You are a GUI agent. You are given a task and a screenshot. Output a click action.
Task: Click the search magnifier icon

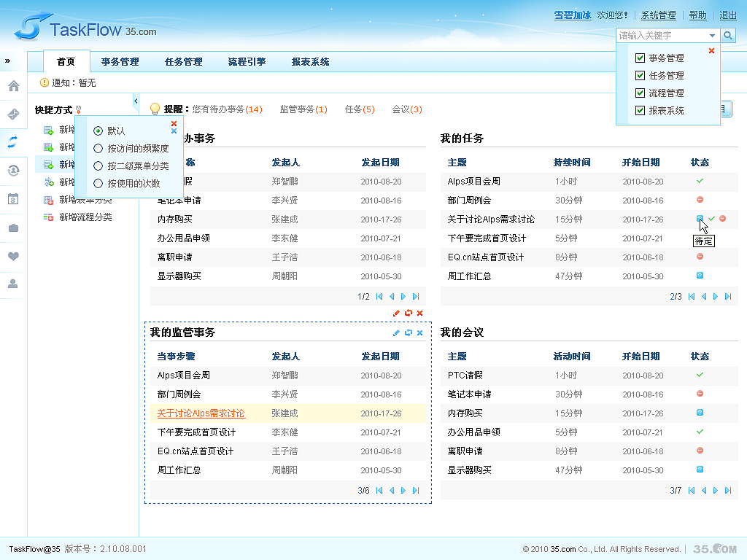727,34
